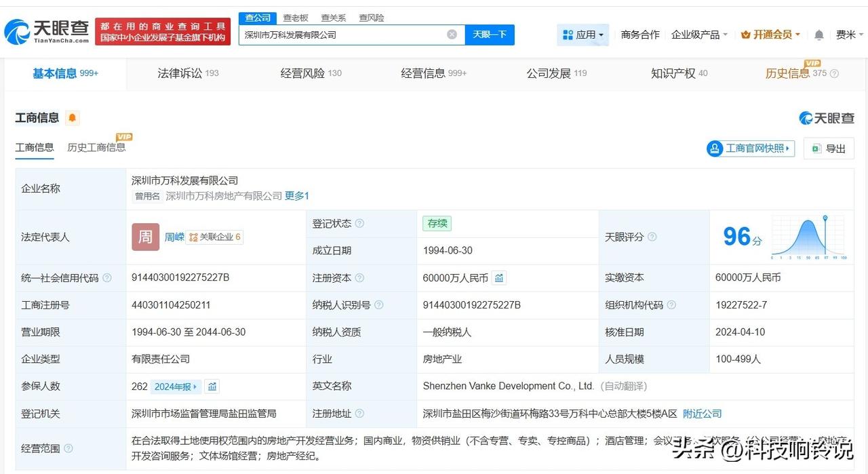Clear the search box with X icon

click(x=452, y=35)
